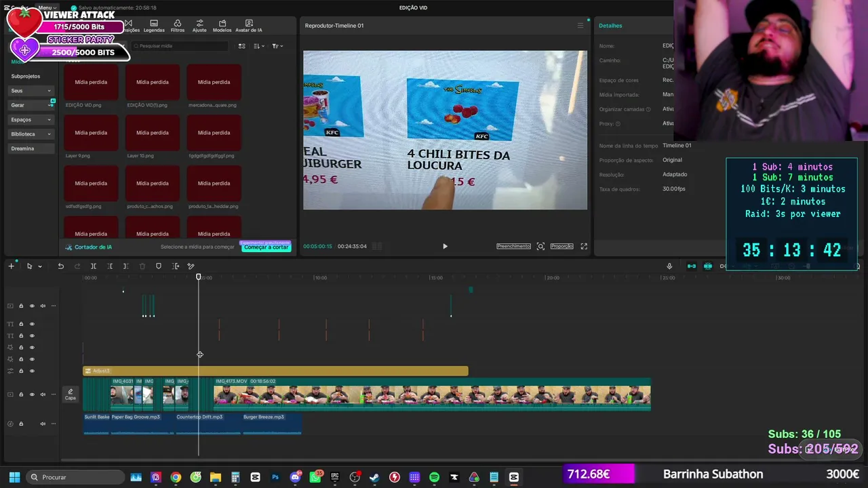Switch media panel to grid view
Image resolution: width=868 pixels, height=488 pixels.
pyautogui.click(x=241, y=46)
